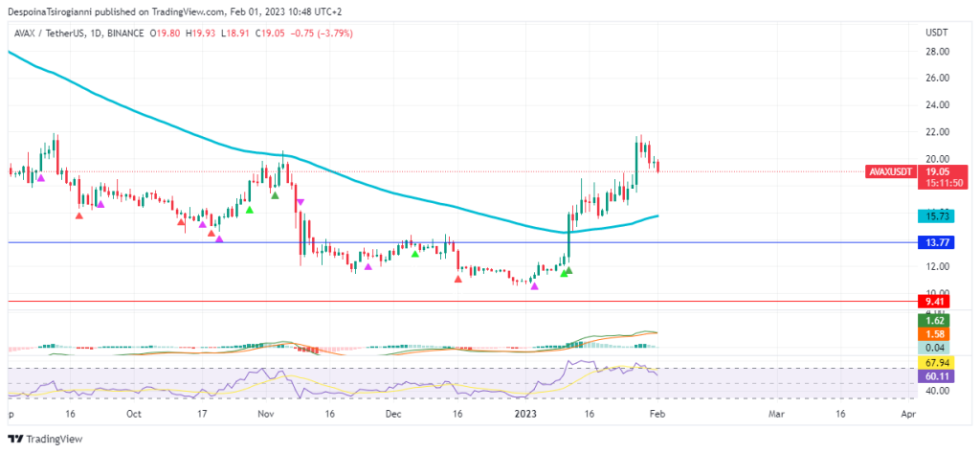Click the 28.00 label on the price axis

[x=936, y=51]
